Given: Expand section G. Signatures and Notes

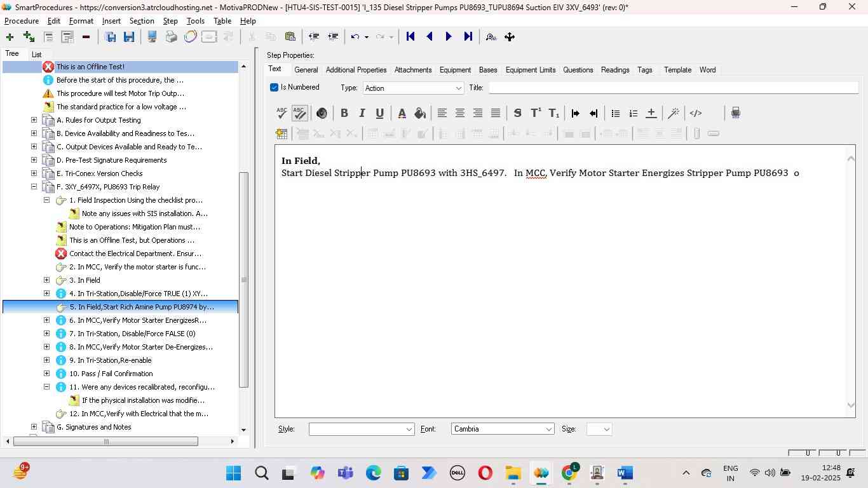Looking at the screenshot, I should 34,427.
